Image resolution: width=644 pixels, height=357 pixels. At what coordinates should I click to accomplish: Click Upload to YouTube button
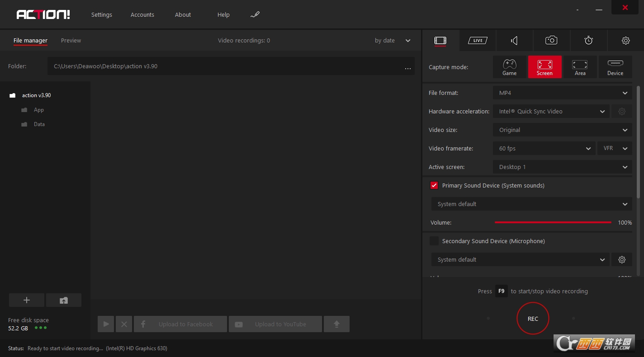275,324
